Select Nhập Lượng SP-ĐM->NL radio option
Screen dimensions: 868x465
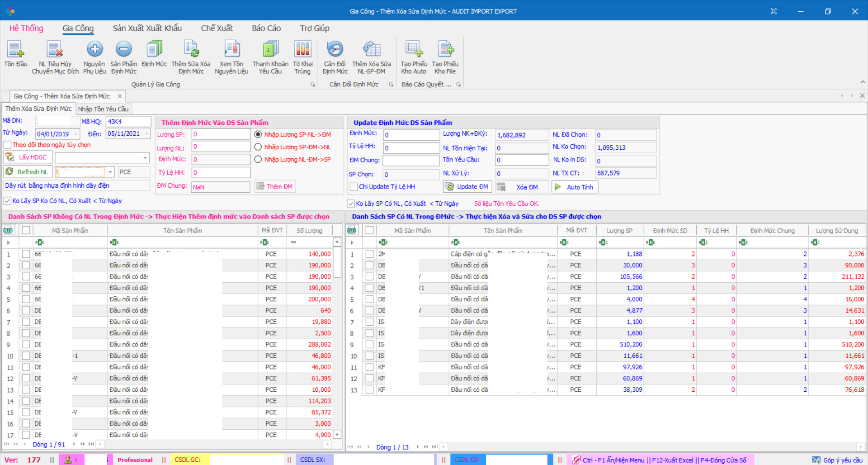coord(258,147)
